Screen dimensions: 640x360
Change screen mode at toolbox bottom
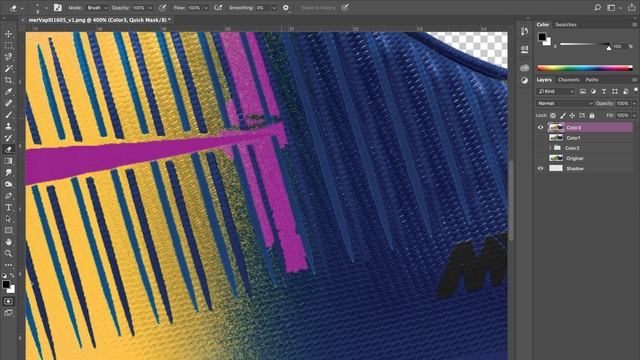8,313
